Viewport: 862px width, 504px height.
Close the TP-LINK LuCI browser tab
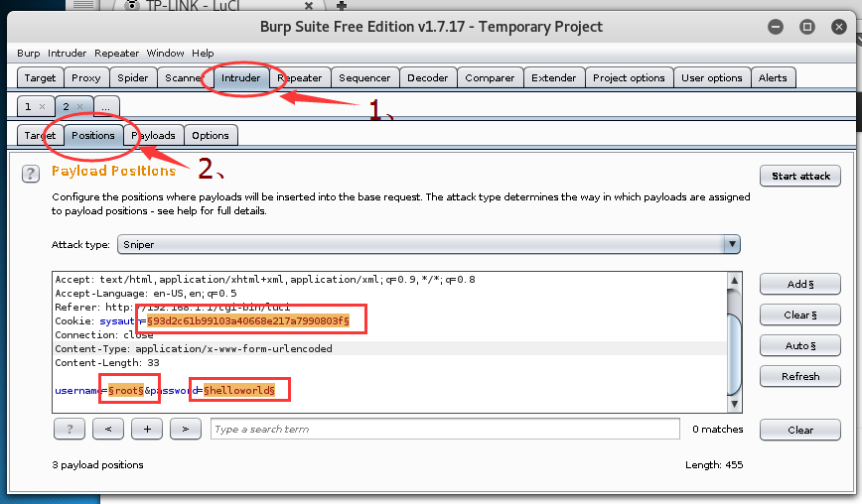[x=309, y=6]
